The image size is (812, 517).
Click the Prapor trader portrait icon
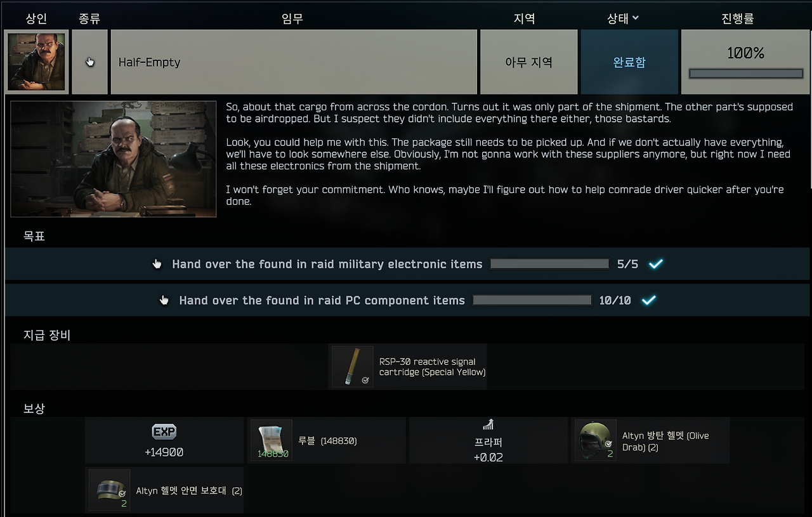point(36,62)
